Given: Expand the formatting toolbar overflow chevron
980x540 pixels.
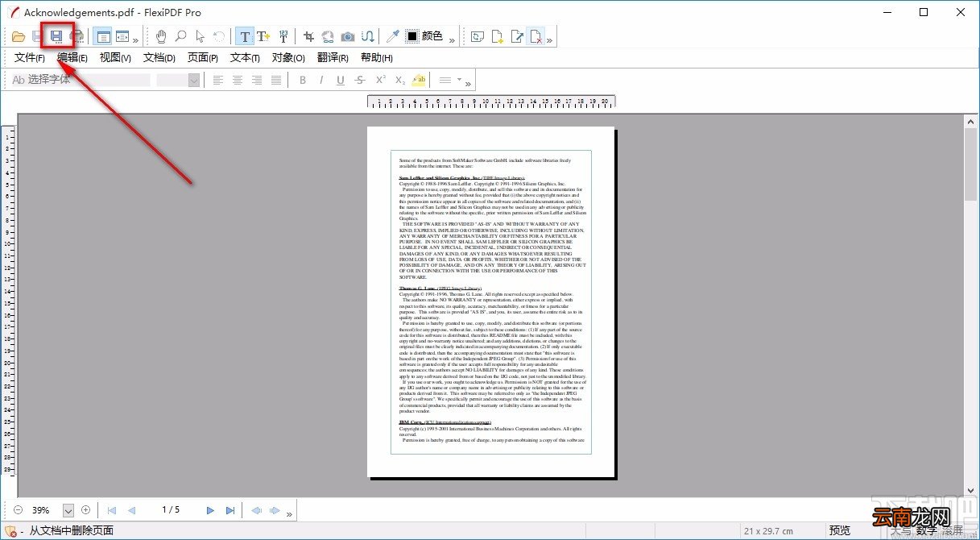Looking at the screenshot, I should click(468, 83).
